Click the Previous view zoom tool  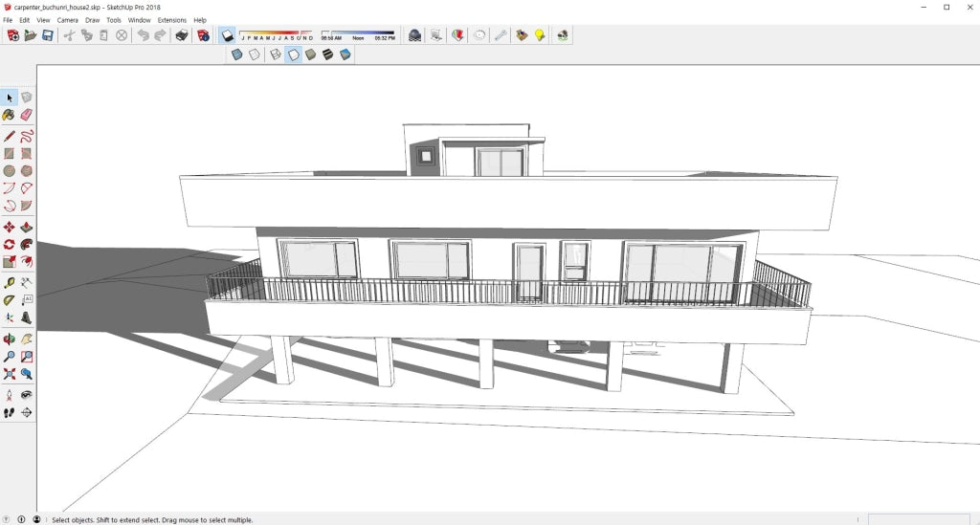tap(26, 374)
